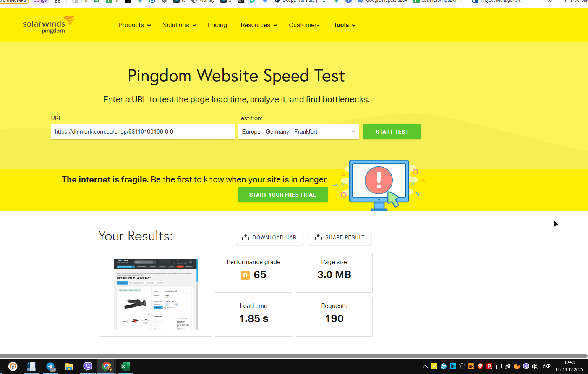Click the Telegram paper plane tray icon
The image size is (588, 374).
pyautogui.click(x=508, y=366)
